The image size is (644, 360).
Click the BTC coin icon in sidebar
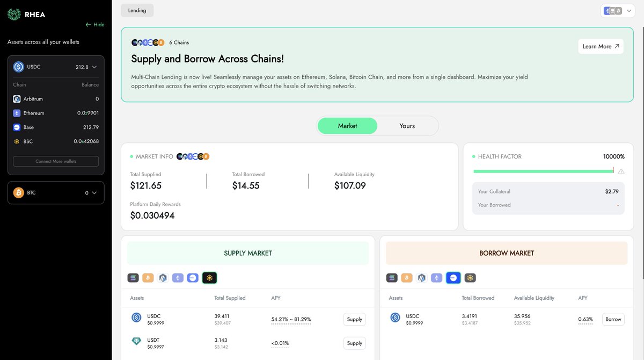point(19,192)
